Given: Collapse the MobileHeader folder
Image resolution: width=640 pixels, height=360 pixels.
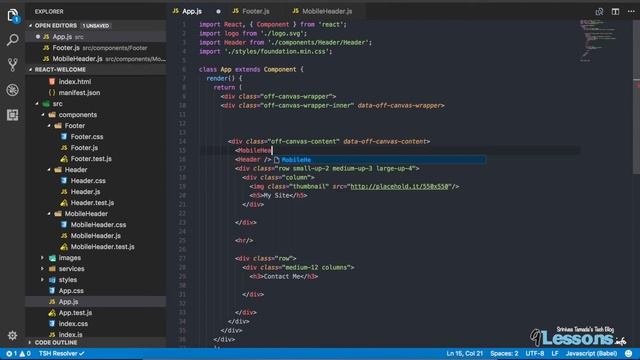Looking at the screenshot, I should (86, 214).
